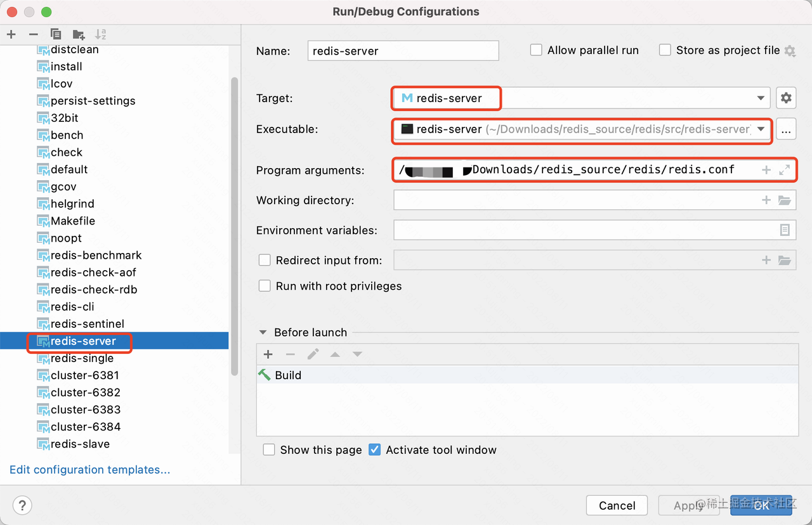Open the Executable dropdown list
Screen dimensions: 812x525
[761, 129]
